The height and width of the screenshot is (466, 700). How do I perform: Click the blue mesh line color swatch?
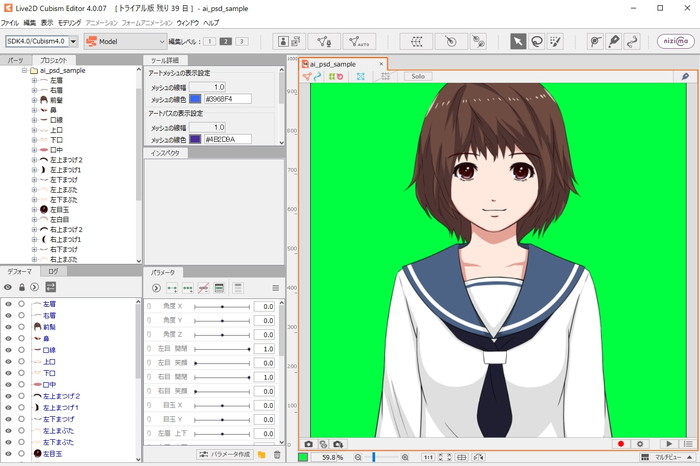coord(195,99)
